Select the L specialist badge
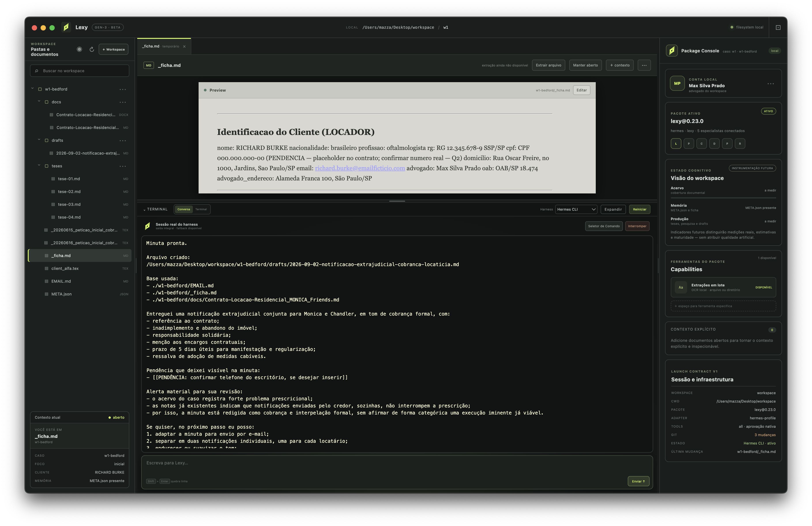The height and width of the screenshot is (526, 812). [676, 144]
